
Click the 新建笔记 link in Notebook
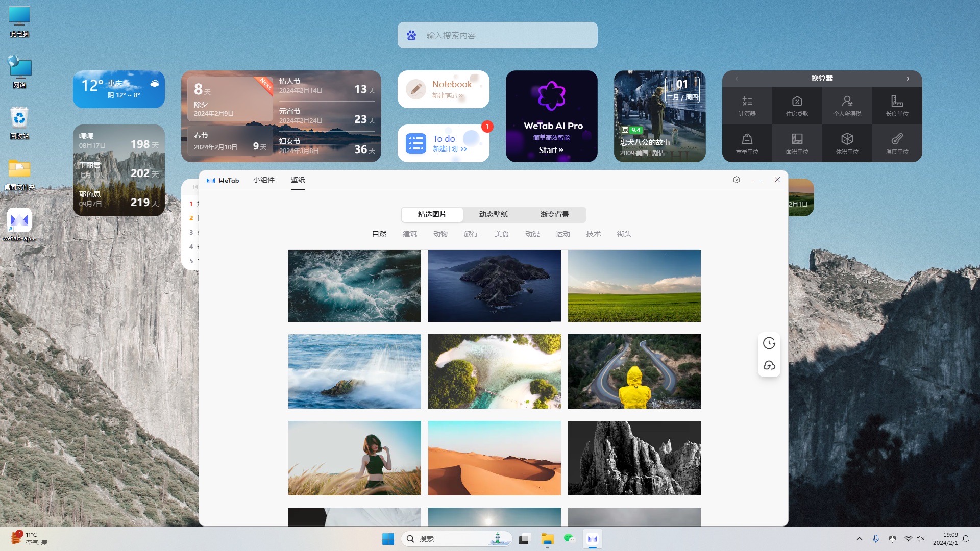coord(448,96)
